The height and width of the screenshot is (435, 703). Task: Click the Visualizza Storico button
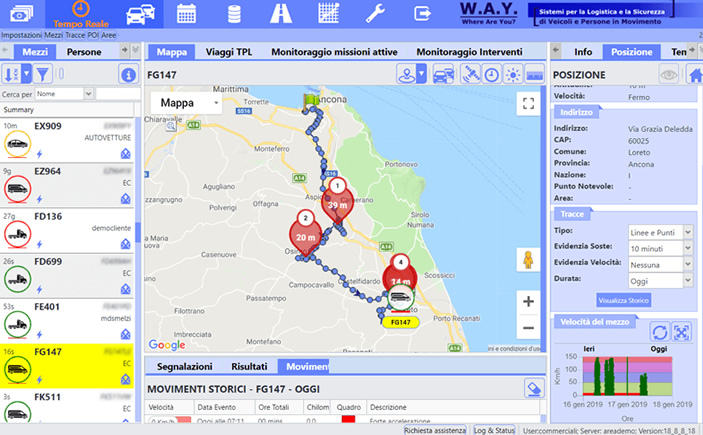click(623, 300)
